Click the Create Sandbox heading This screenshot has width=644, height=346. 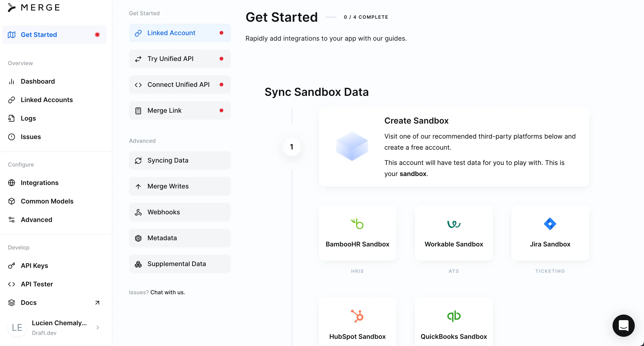pos(416,121)
